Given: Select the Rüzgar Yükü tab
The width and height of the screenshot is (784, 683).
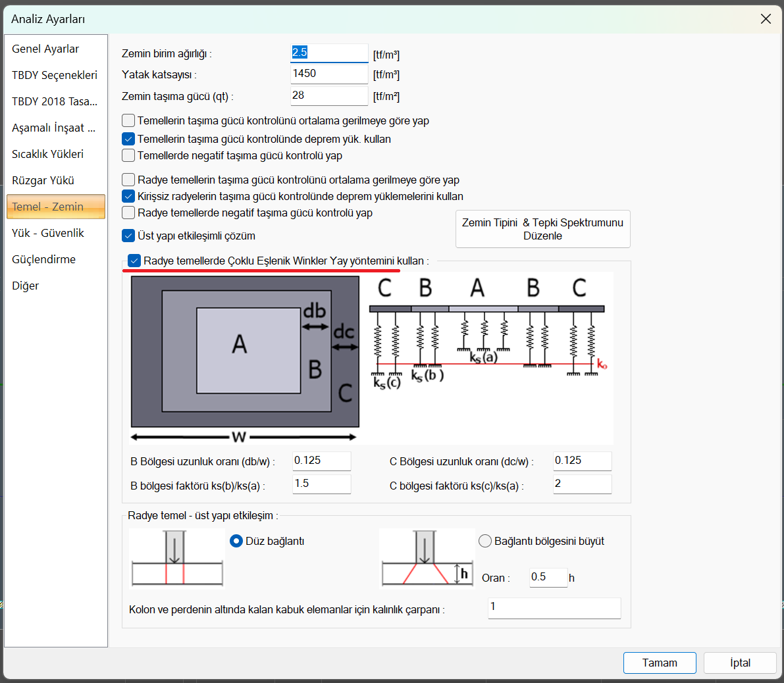Looking at the screenshot, I should tap(43, 180).
